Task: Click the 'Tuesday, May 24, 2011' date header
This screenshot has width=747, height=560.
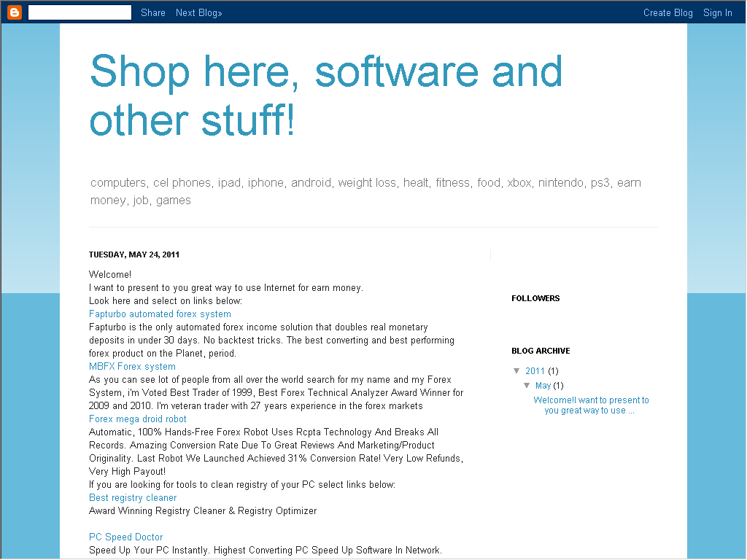Action: coord(134,254)
